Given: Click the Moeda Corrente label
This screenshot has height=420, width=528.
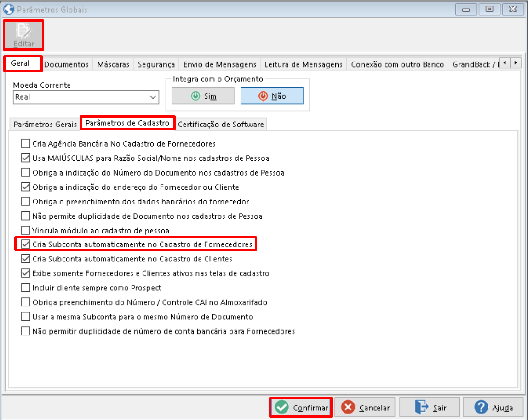Looking at the screenshot, I should pos(42,85).
